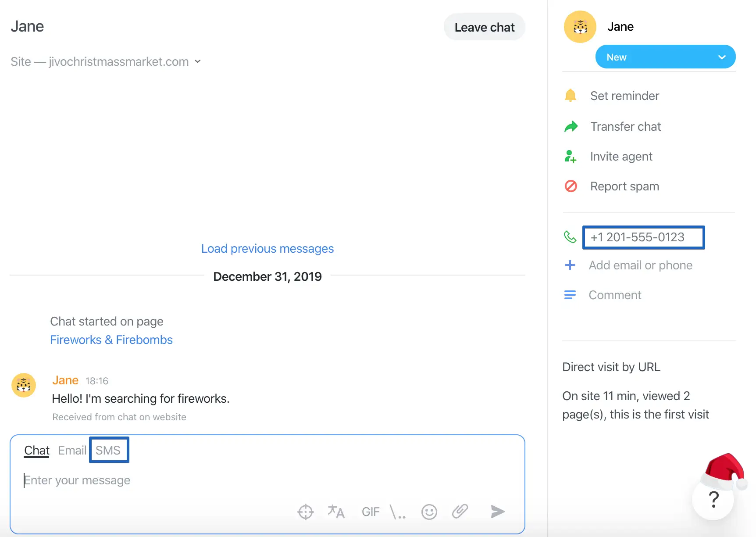Select the Chat tab

click(37, 450)
